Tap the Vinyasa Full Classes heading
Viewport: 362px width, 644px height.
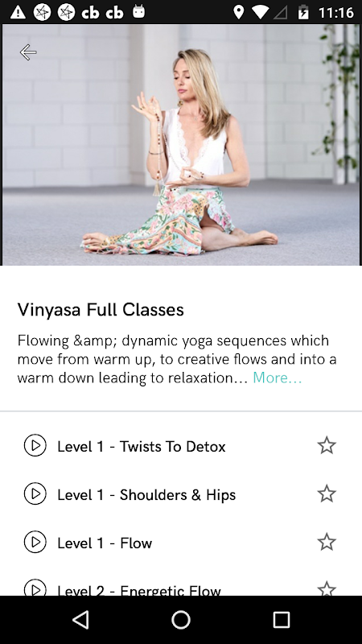click(x=101, y=310)
